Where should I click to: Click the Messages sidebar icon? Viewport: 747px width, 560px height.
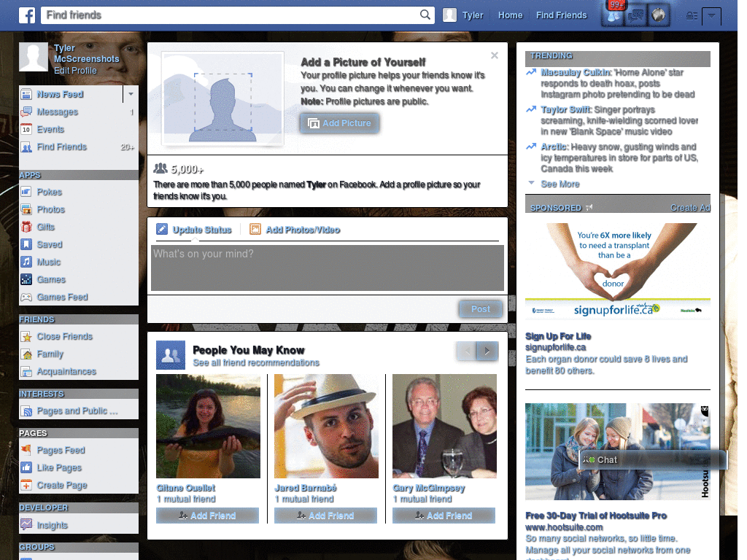(27, 112)
